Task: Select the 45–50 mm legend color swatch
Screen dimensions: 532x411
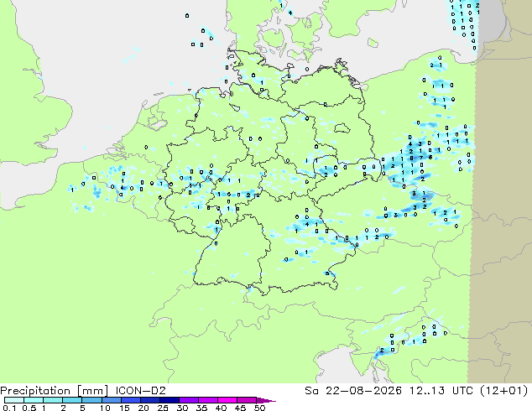Action: coord(247,400)
